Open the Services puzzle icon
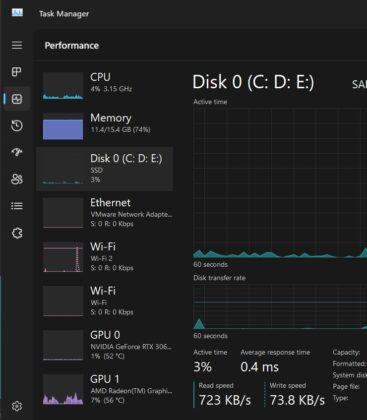The width and height of the screenshot is (367, 420). (x=17, y=233)
